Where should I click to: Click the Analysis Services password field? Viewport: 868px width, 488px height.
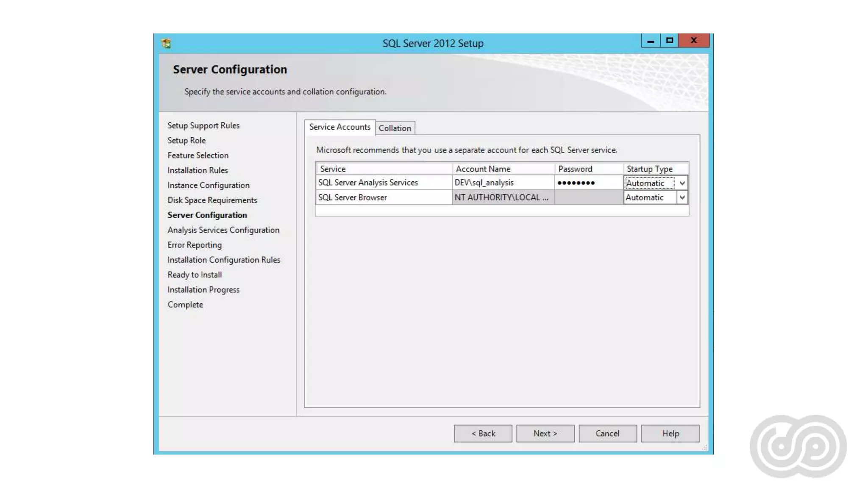pos(588,183)
